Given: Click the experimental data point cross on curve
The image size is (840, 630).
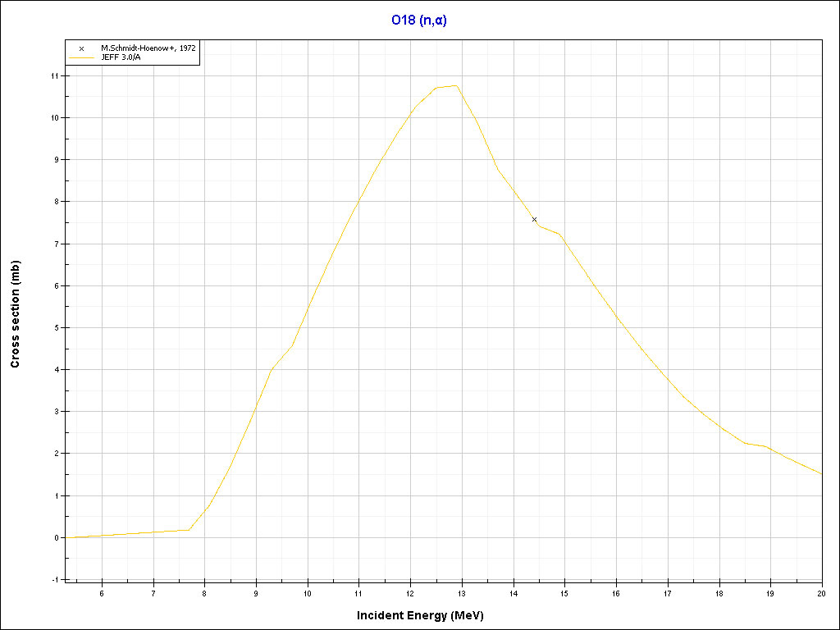Looking at the screenshot, I should 534,219.
